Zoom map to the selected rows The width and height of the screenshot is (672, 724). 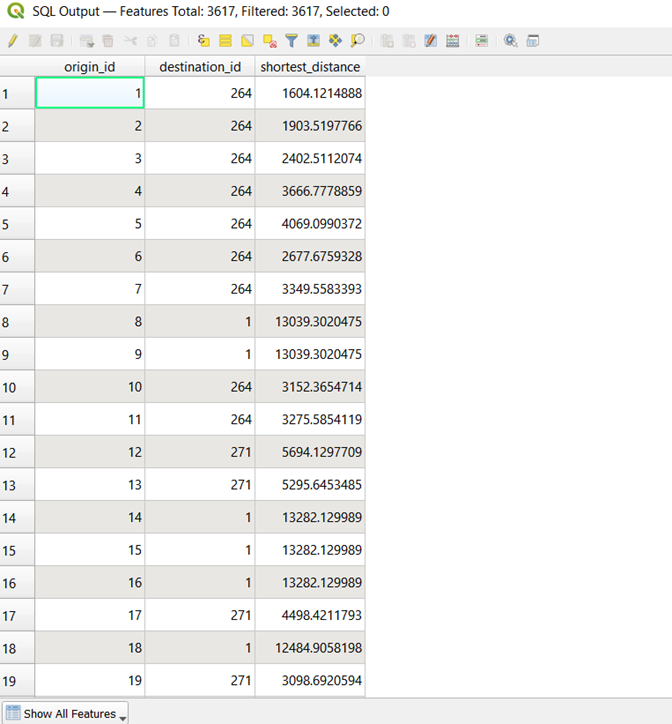pyautogui.click(x=357, y=41)
